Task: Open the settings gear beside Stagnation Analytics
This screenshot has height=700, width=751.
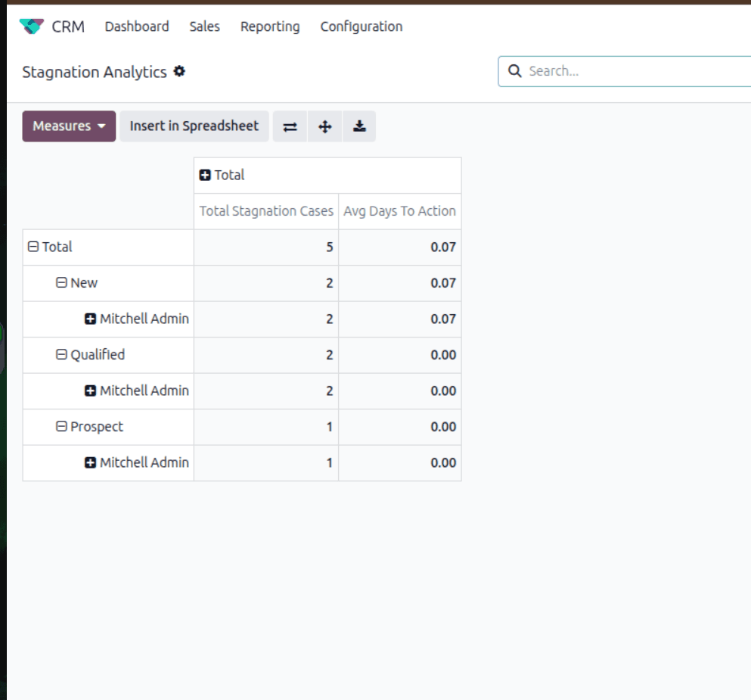Action: pyautogui.click(x=179, y=71)
